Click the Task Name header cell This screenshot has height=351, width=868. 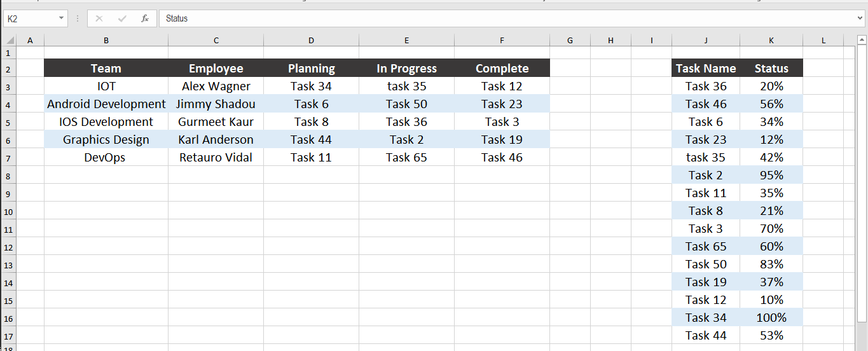[x=706, y=69]
